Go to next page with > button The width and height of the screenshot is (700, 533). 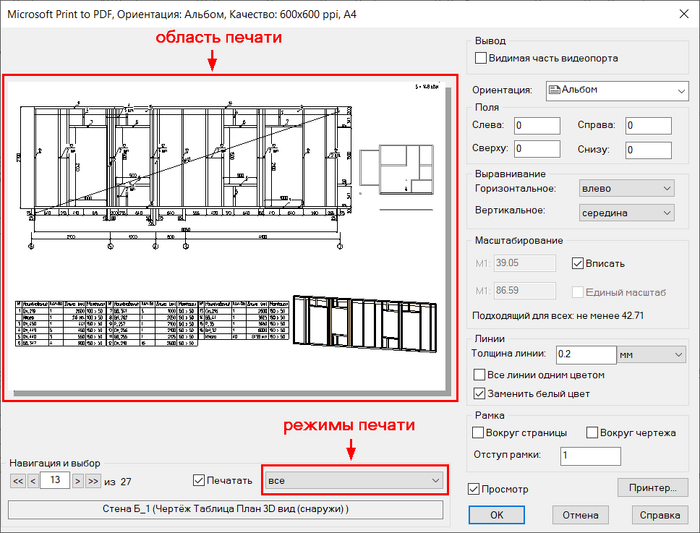click(78, 481)
